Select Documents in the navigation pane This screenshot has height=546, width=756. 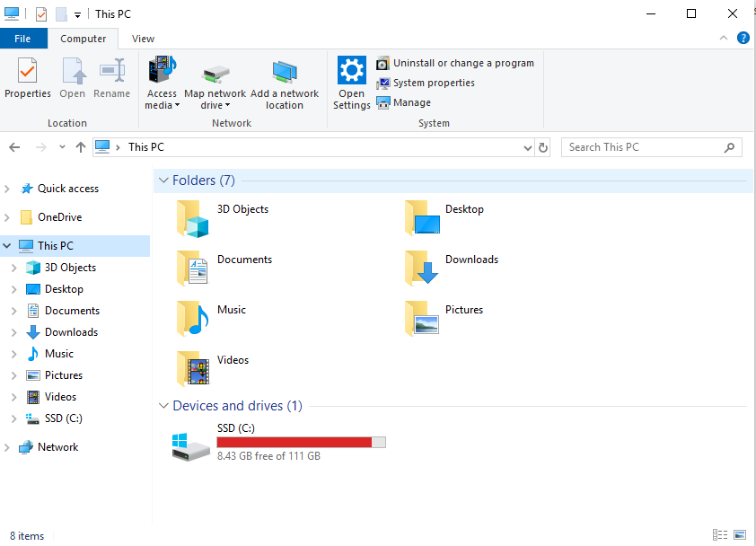pyautogui.click(x=73, y=311)
